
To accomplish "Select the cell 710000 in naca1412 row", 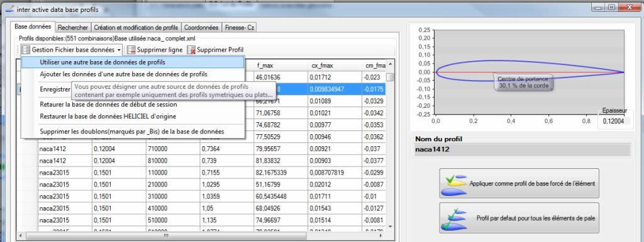I will coord(172,149).
